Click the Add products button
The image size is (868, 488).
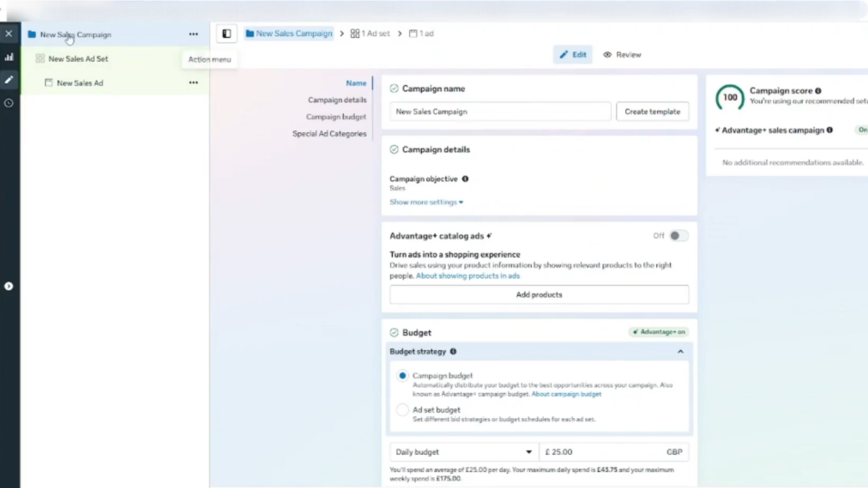(539, 295)
